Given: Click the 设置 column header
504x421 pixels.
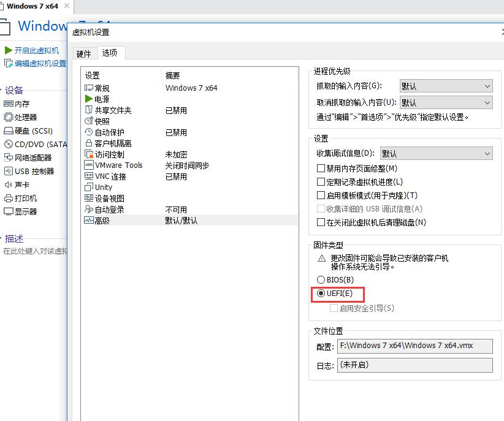Looking at the screenshot, I should 92,75.
